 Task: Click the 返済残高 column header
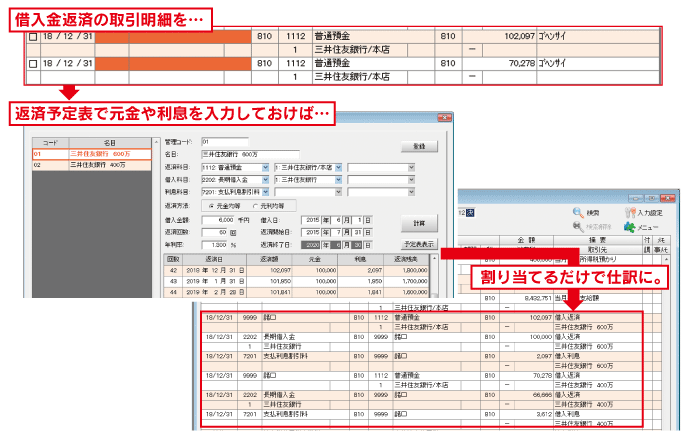(x=406, y=259)
